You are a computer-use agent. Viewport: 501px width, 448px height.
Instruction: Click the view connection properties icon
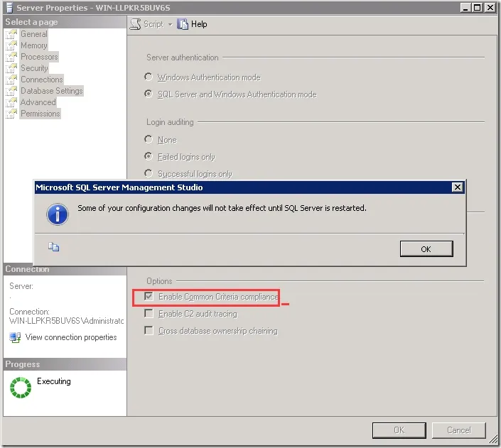coord(15,337)
